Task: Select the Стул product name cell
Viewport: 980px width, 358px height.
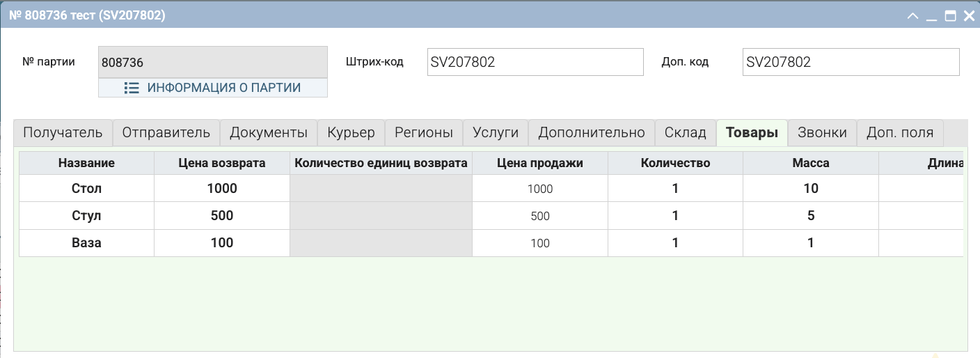Action: pyautogui.click(x=86, y=215)
